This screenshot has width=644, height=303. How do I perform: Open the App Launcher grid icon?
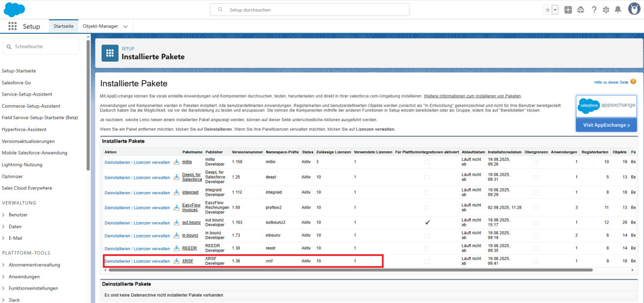[12, 26]
